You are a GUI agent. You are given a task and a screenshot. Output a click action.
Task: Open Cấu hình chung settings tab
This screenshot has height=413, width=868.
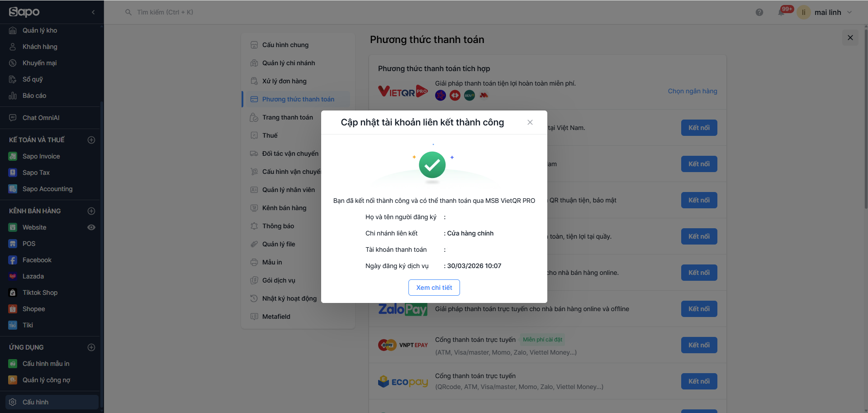(285, 45)
